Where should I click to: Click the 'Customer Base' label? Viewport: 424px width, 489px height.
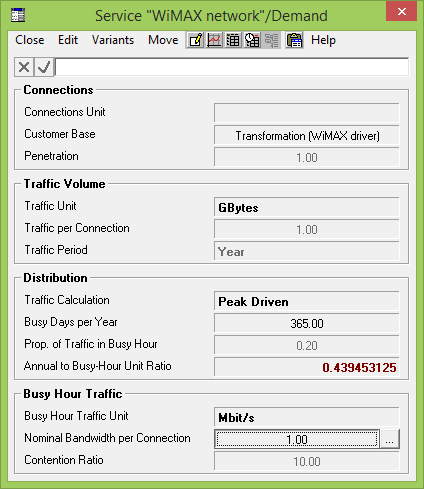tap(60, 134)
